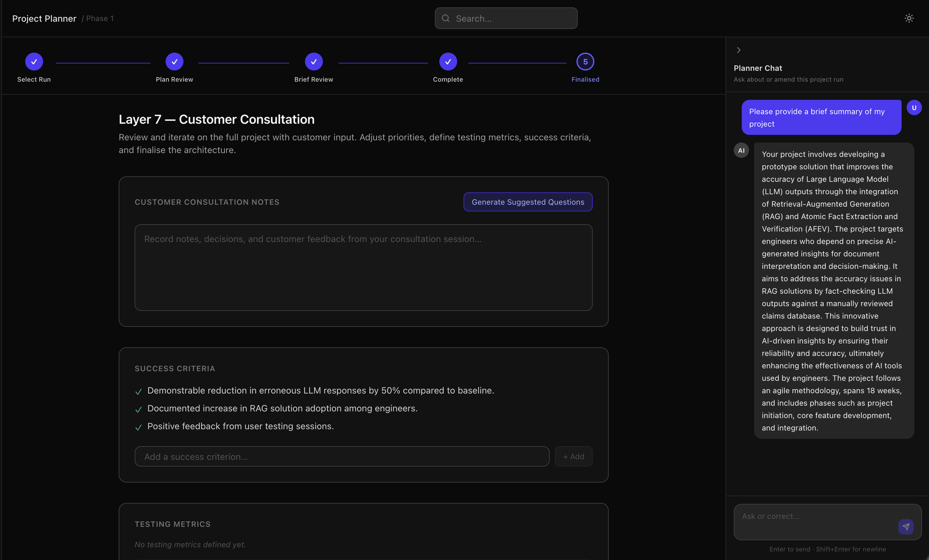This screenshot has width=929, height=560.
Task: Click the Phase 1 breadcrumb
Action: click(100, 18)
